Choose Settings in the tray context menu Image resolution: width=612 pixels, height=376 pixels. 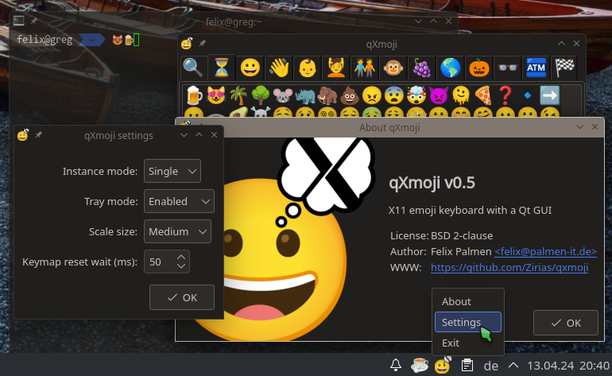point(468,322)
